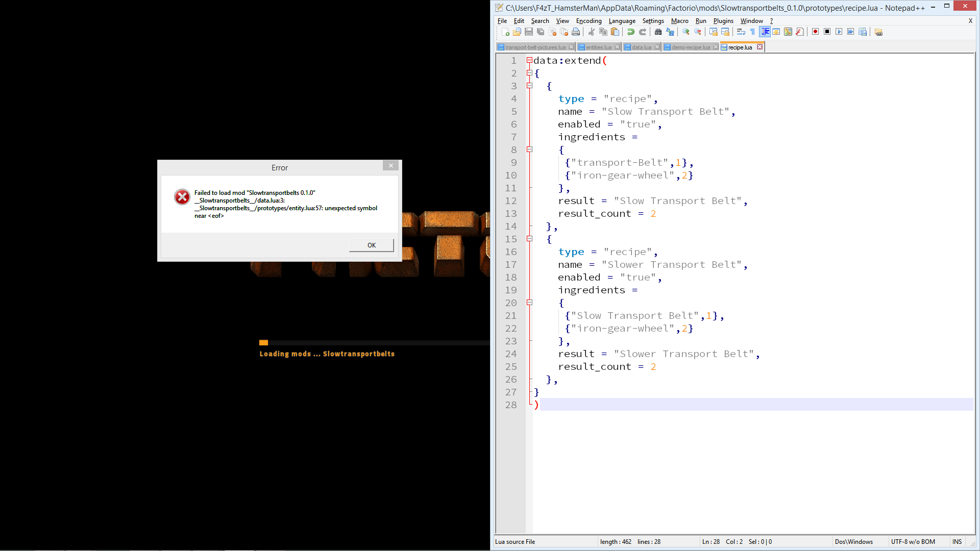Click the Print icon in toolbar
980x551 pixels.
(576, 32)
